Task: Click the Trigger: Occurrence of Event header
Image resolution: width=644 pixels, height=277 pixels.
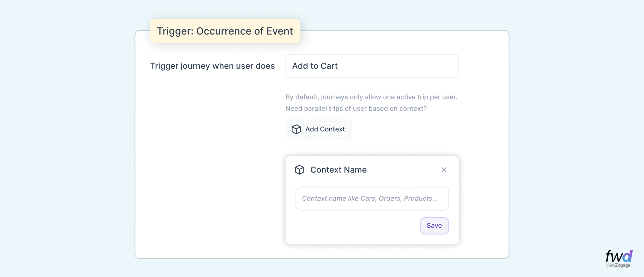Action: [225, 31]
